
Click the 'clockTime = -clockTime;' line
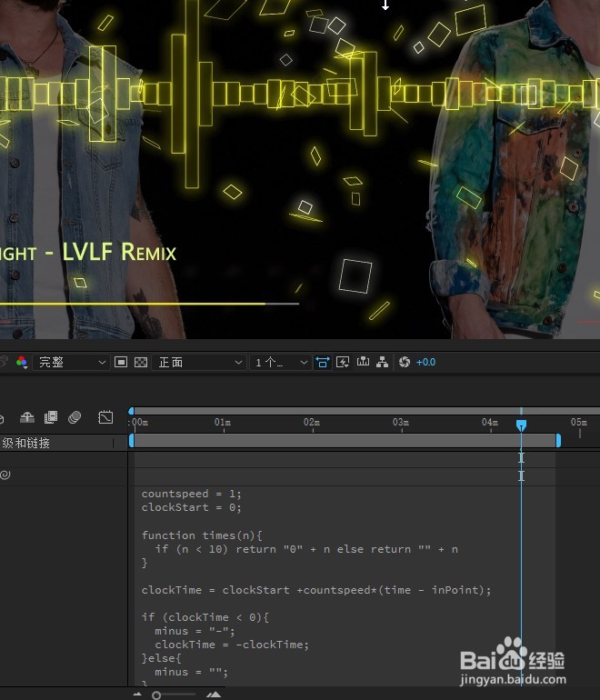coord(232,645)
